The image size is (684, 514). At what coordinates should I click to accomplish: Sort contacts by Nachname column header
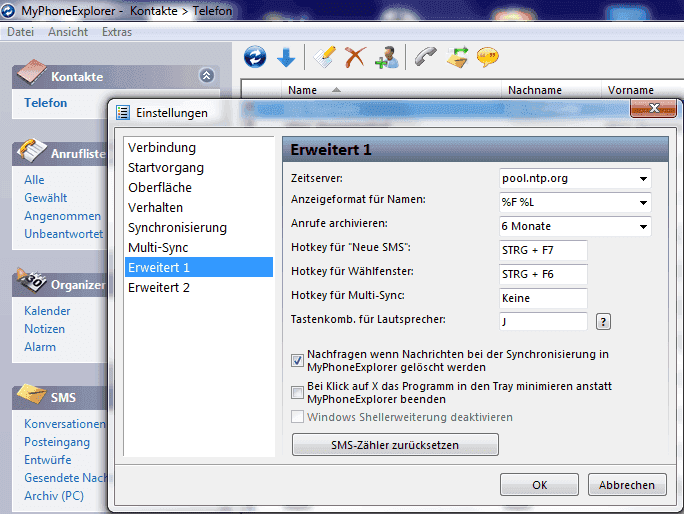pos(551,90)
